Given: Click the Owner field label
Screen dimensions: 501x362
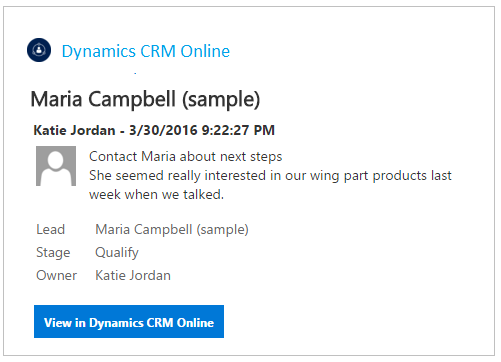Looking at the screenshot, I should pyautogui.click(x=56, y=275).
